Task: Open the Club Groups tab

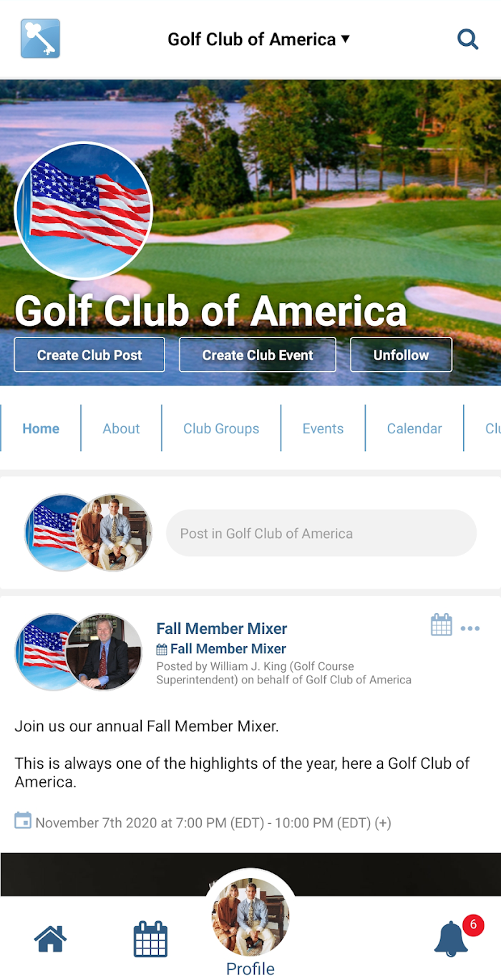Action: pyautogui.click(x=221, y=428)
